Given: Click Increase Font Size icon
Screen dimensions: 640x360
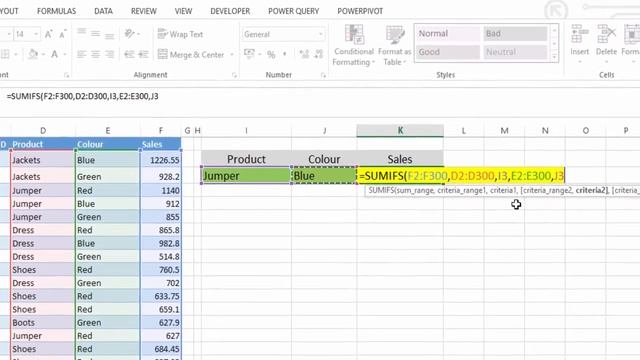Looking at the screenshot, I should tap(48, 34).
